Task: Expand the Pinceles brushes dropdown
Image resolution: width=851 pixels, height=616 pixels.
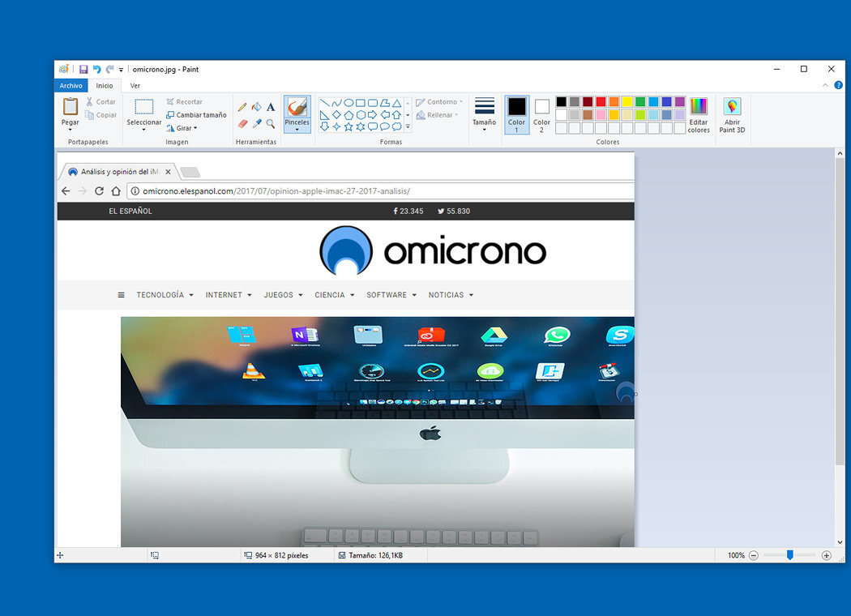Action: (x=297, y=129)
